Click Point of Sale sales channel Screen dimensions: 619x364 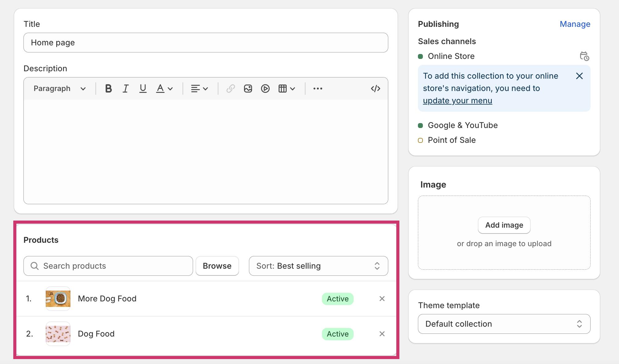(452, 140)
